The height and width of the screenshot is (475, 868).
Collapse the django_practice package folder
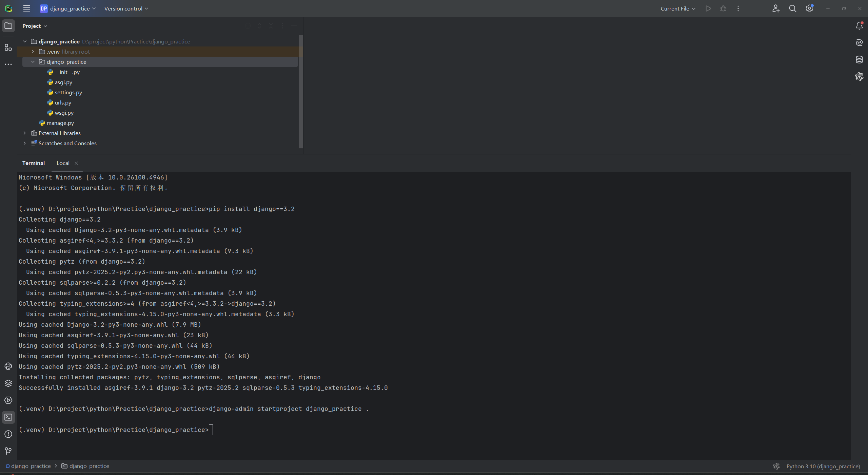33,62
